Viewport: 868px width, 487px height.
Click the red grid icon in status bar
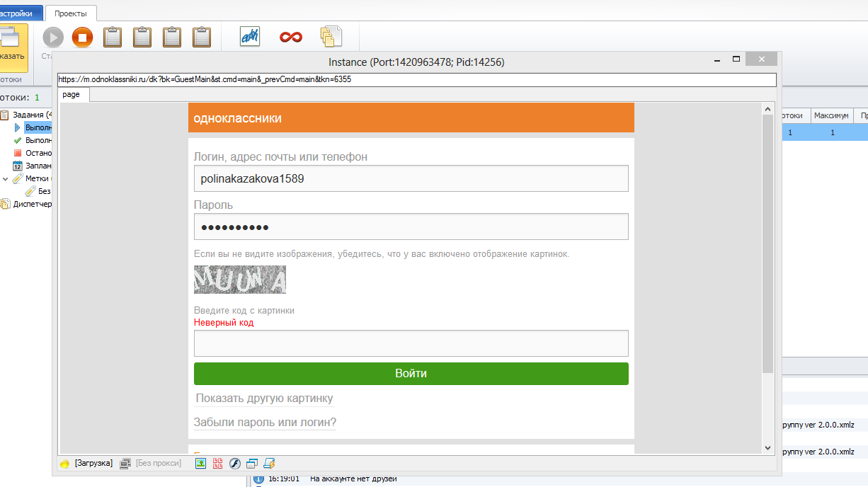tap(217, 464)
